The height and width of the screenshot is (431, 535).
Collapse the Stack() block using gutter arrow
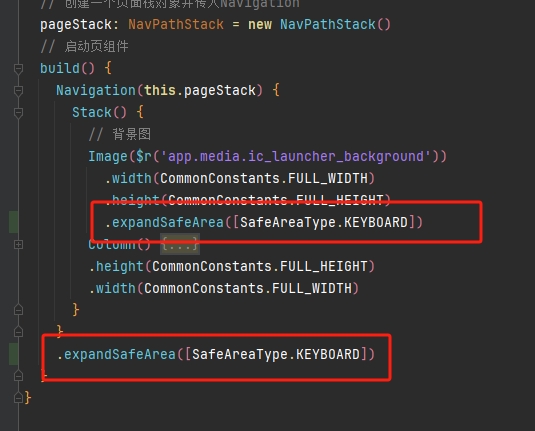(x=18, y=113)
